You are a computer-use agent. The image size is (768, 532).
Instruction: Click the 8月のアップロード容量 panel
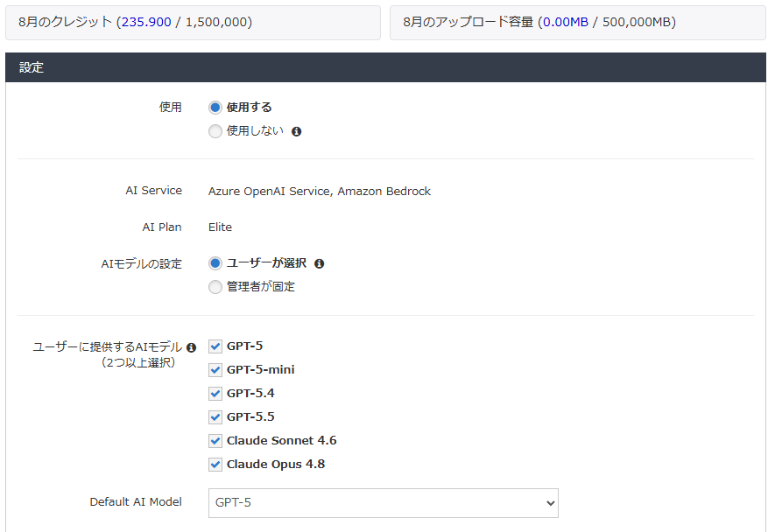578,23
